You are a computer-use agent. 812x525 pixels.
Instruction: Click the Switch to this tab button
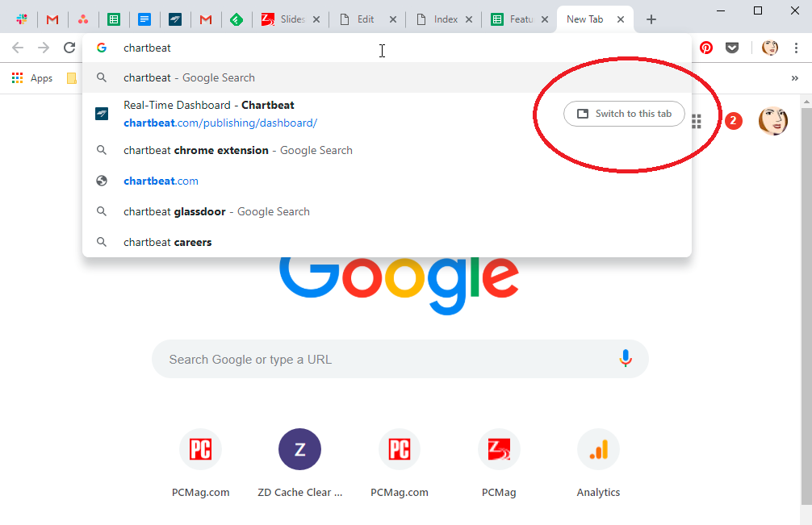[623, 113]
